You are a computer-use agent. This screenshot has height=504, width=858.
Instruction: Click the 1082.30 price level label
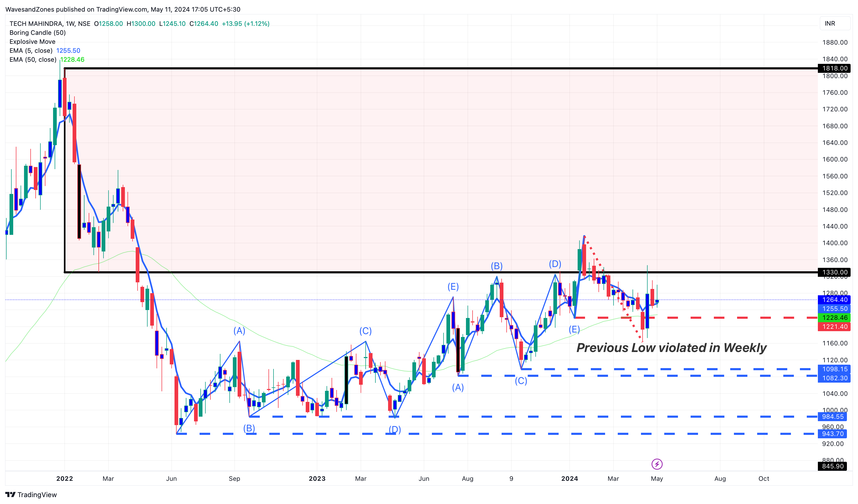[834, 378]
